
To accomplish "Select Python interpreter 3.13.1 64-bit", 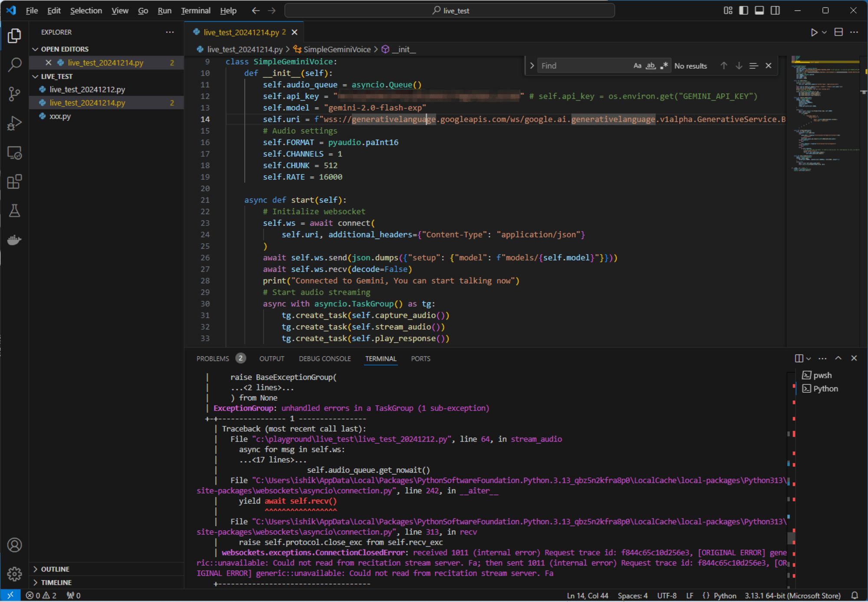I will coord(792,595).
